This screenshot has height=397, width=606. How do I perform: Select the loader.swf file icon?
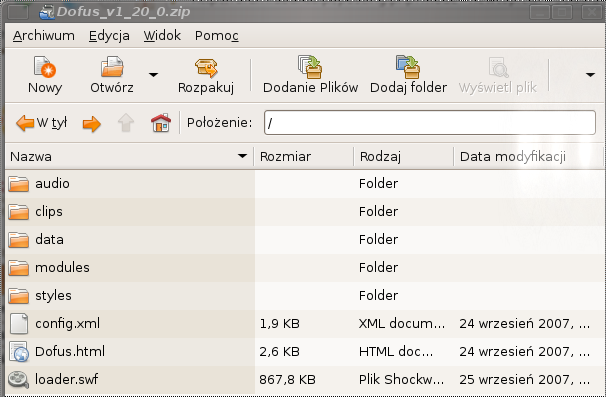(x=19, y=380)
